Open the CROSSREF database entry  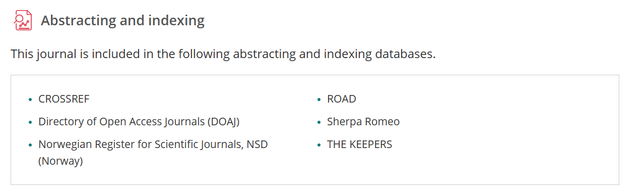pyautogui.click(x=64, y=99)
